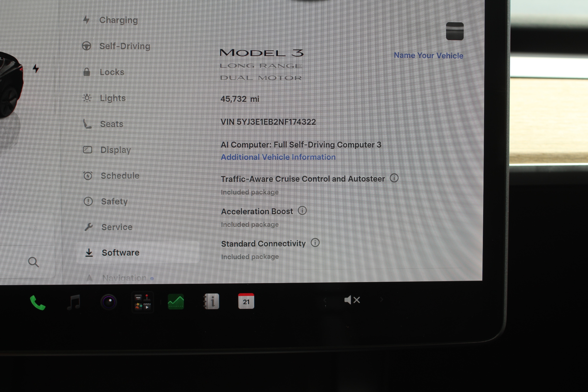Show info for Traffic-Aware Cruise Control and Autosteer
Image resolution: width=588 pixels, height=392 pixels.
pyautogui.click(x=394, y=178)
